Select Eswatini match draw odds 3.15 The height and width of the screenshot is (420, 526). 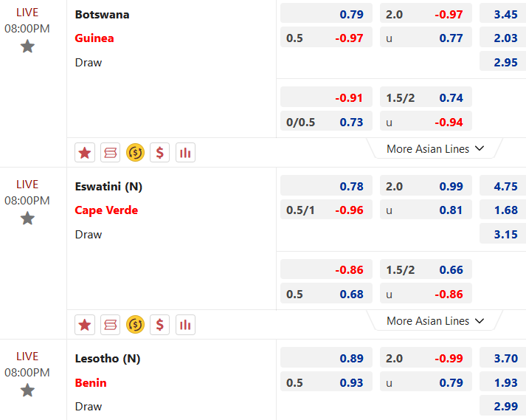coord(504,235)
